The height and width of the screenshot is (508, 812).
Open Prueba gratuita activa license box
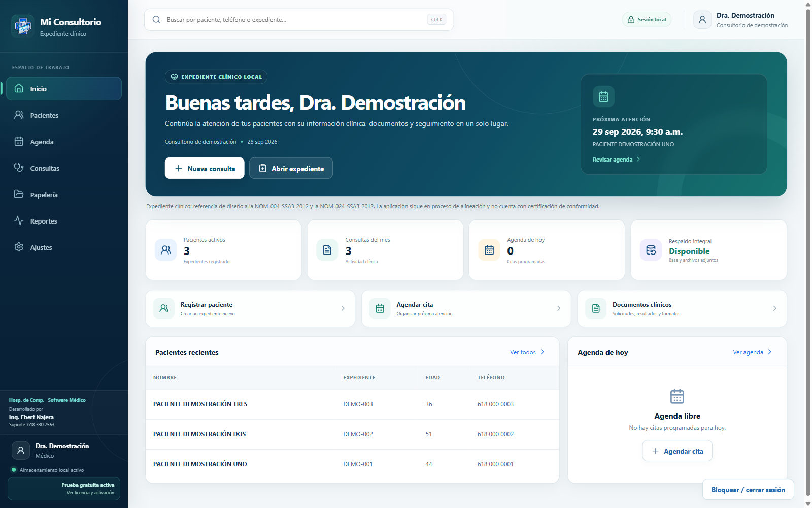[x=64, y=489]
